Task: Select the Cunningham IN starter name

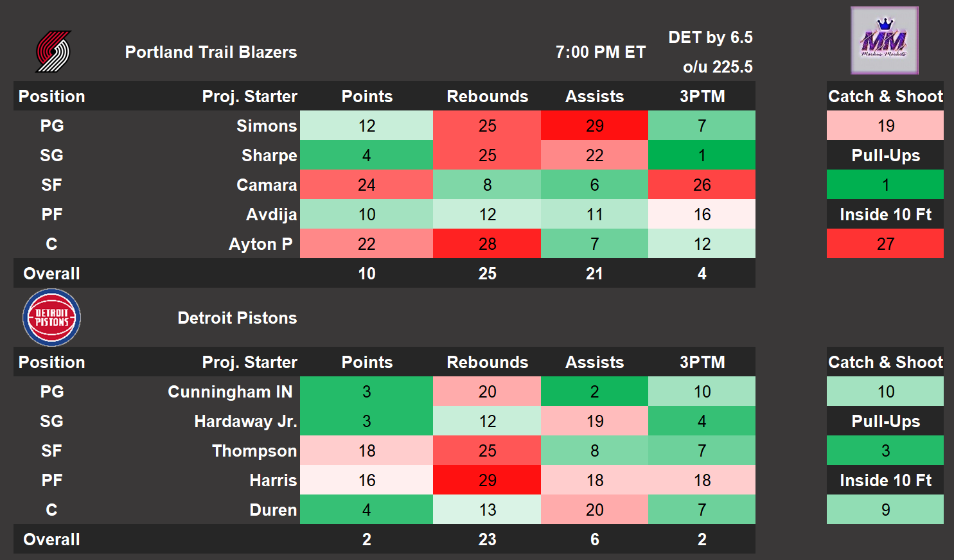Action: click(230, 392)
